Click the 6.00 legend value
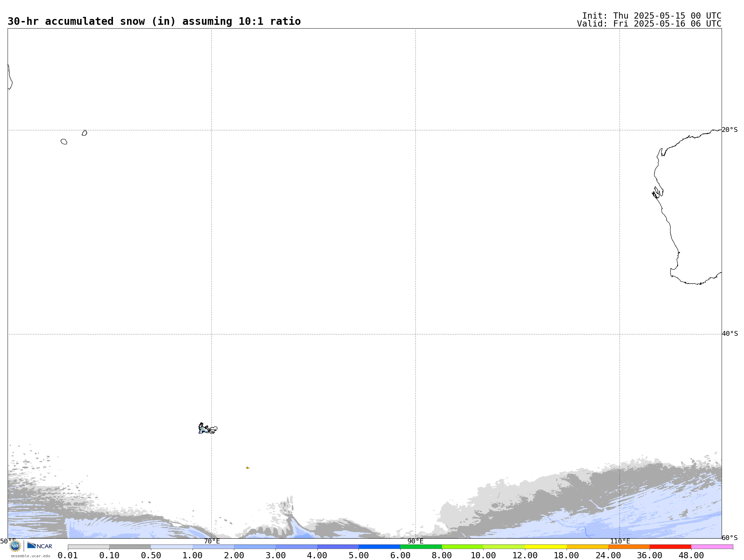The image size is (744, 560). [400, 556]
